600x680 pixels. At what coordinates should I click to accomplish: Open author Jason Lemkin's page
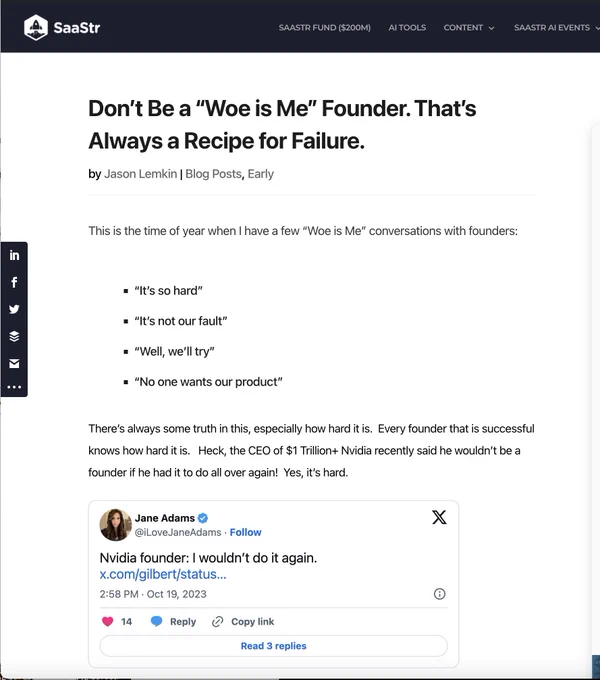coord(140,174)
